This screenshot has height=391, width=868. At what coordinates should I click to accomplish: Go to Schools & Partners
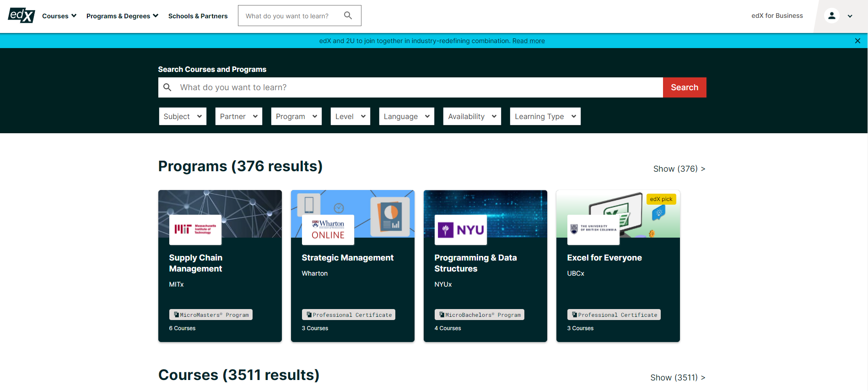tap(198, 16)
